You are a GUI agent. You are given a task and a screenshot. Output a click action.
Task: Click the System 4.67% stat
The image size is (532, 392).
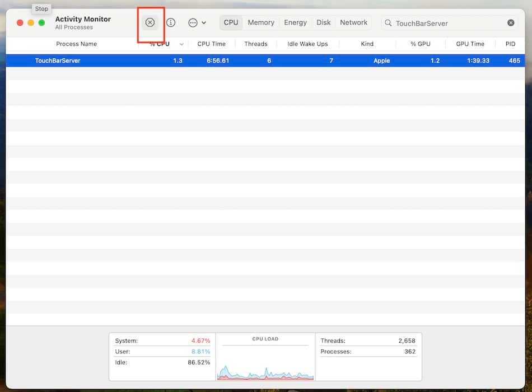(x=162, y=340)
